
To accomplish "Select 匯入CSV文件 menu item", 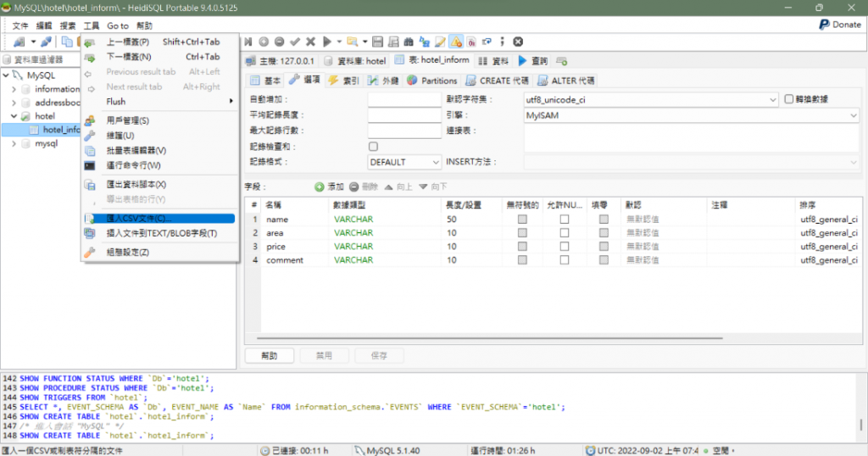I will pos(160,219).
